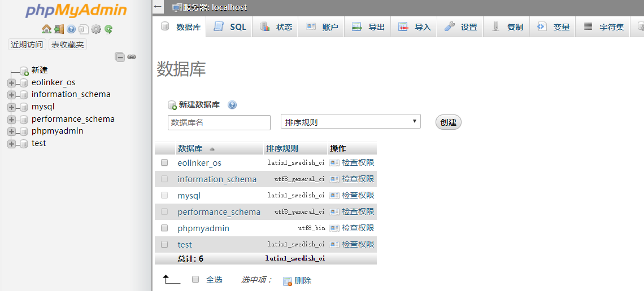Reload navigation panel green refresh icon
The image size is (644, 291).
tap(108, 29)
